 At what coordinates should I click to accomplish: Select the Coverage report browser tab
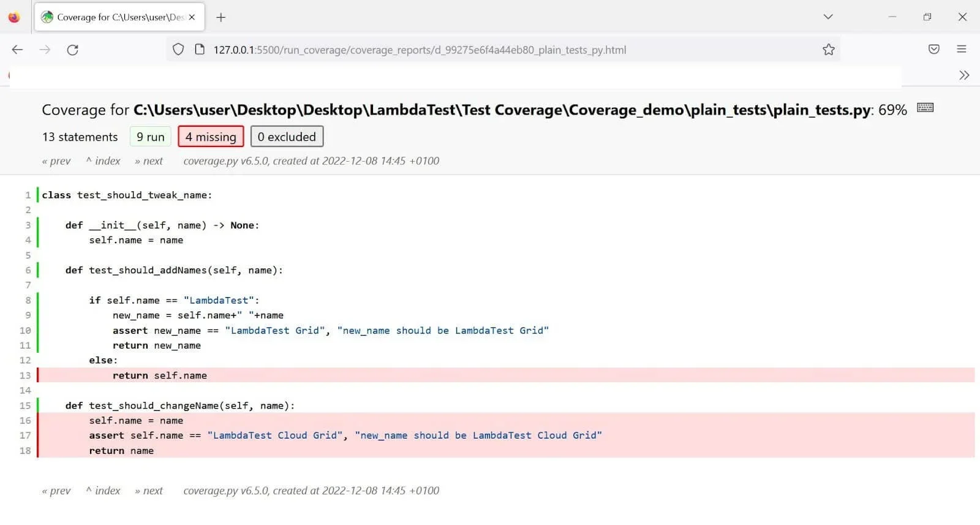point(119,17)
